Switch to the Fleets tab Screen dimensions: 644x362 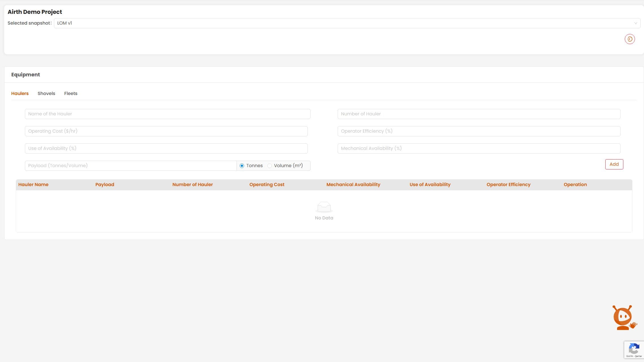(71, 93)
